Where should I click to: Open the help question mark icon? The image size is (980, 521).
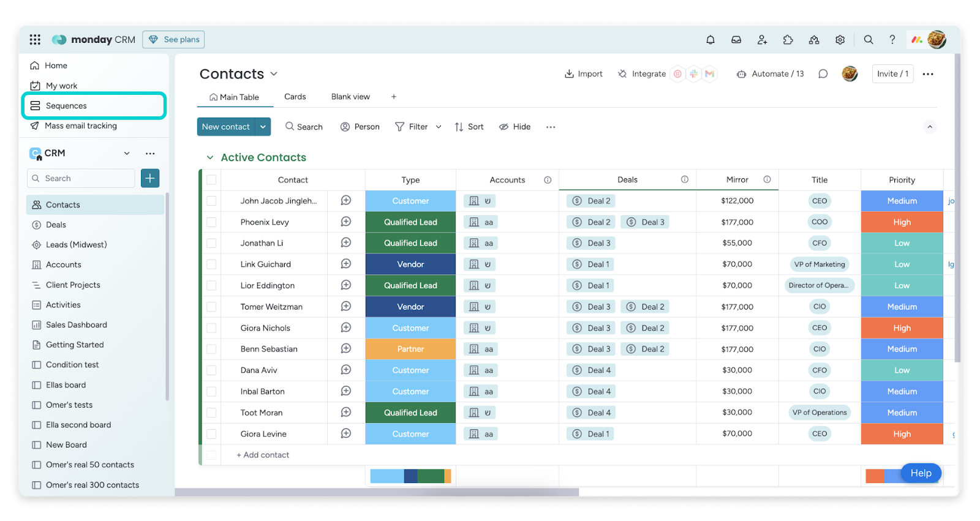click(892, 40)
